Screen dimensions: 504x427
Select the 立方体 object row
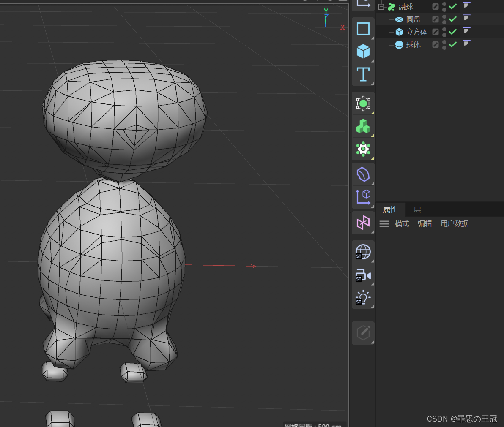[417, 32]
